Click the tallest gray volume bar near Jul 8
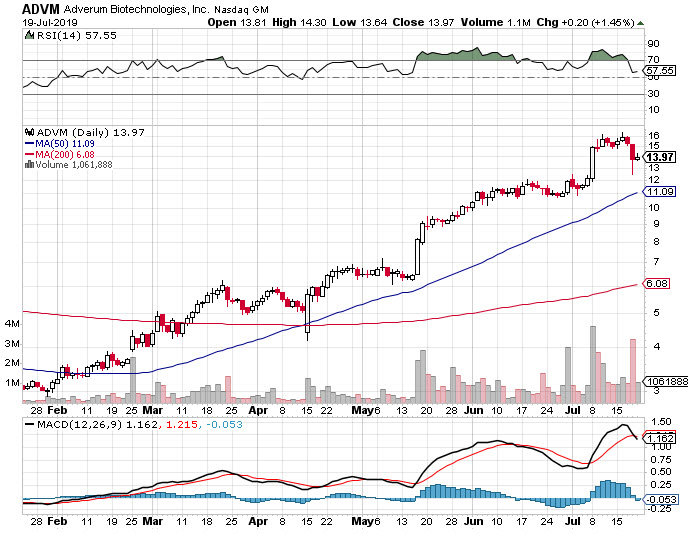The height and width of the screenshot is (534, 688). 593,365
